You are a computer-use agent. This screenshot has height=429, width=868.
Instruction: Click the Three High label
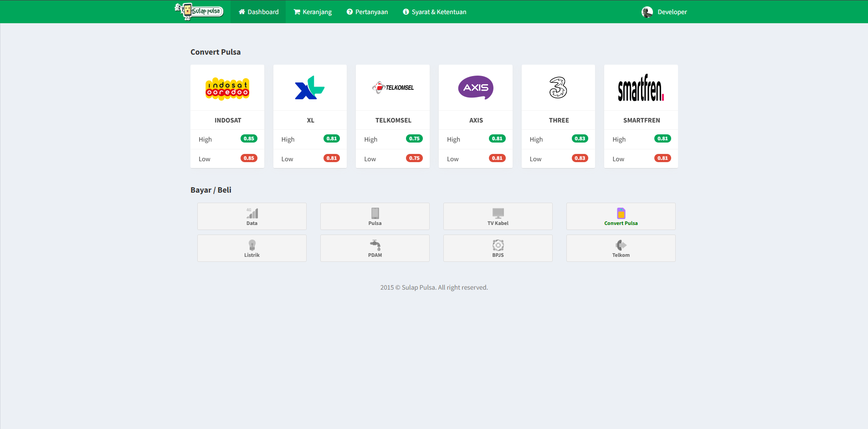536,139
